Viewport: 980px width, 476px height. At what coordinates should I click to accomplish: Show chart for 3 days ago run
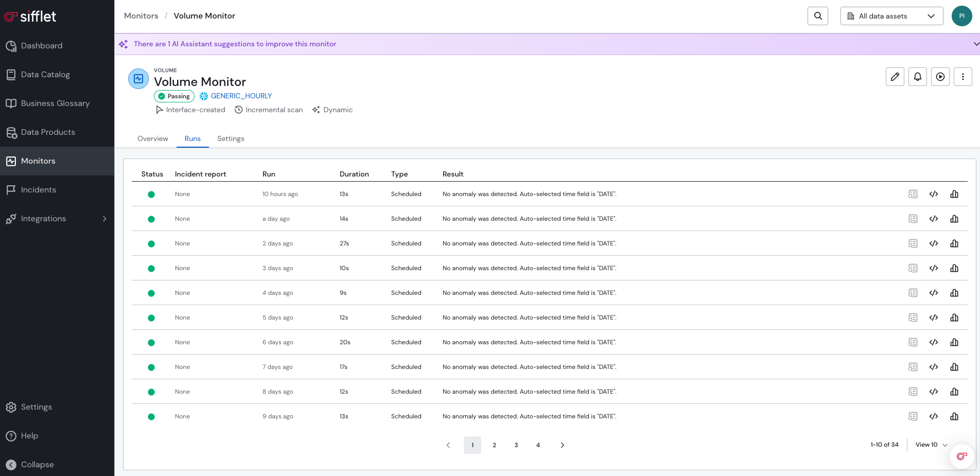954,268
